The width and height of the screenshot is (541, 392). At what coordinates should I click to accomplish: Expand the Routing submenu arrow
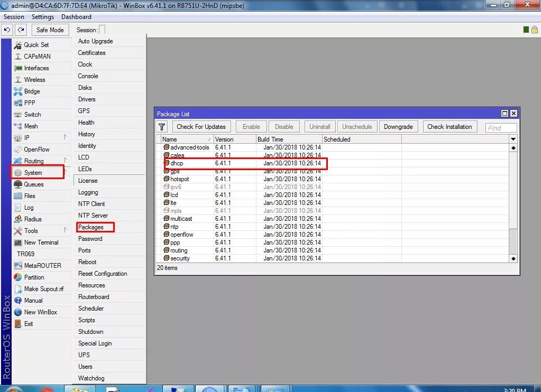point(66,160)
